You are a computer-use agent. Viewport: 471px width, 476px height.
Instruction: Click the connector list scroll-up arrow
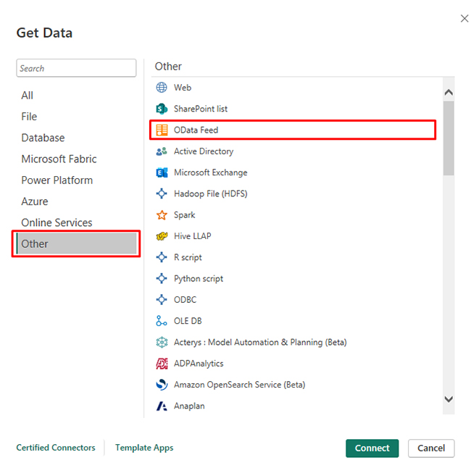(x=449, y=92)
